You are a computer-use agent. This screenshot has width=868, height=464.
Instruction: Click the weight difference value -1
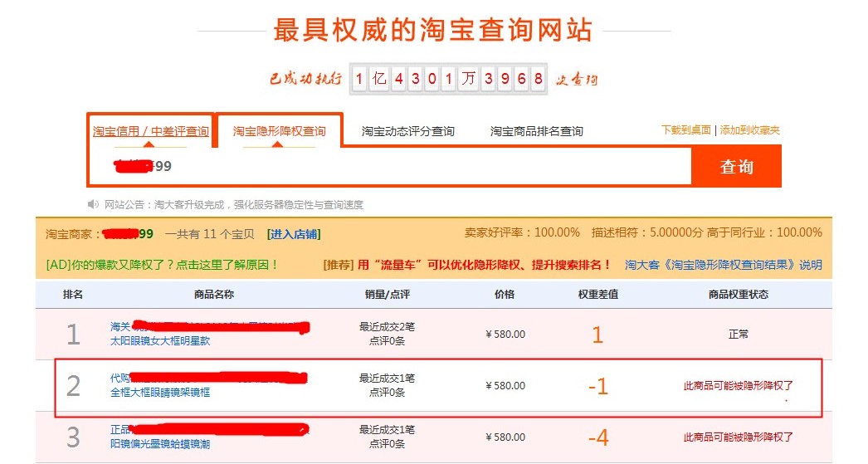click(598, 387)
